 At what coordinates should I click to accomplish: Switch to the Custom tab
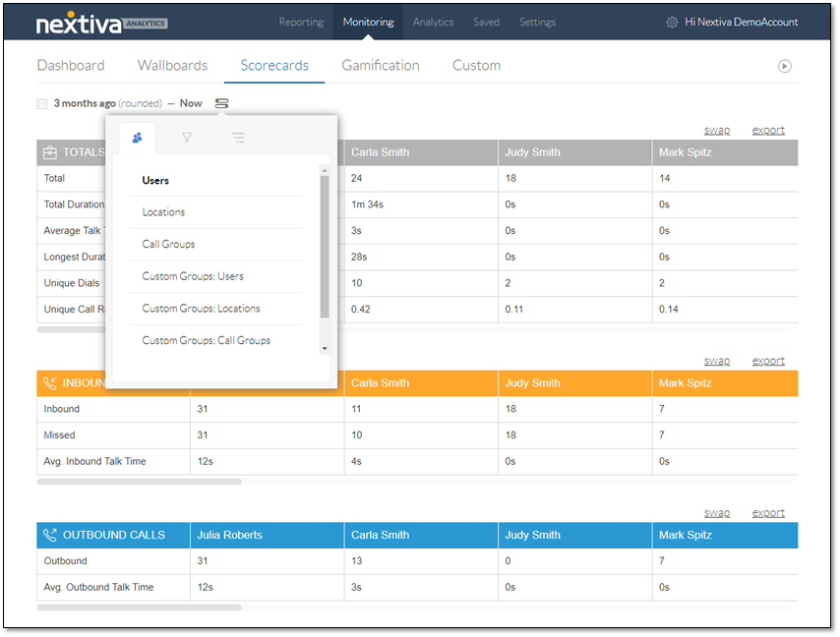[x=476, y=65]
